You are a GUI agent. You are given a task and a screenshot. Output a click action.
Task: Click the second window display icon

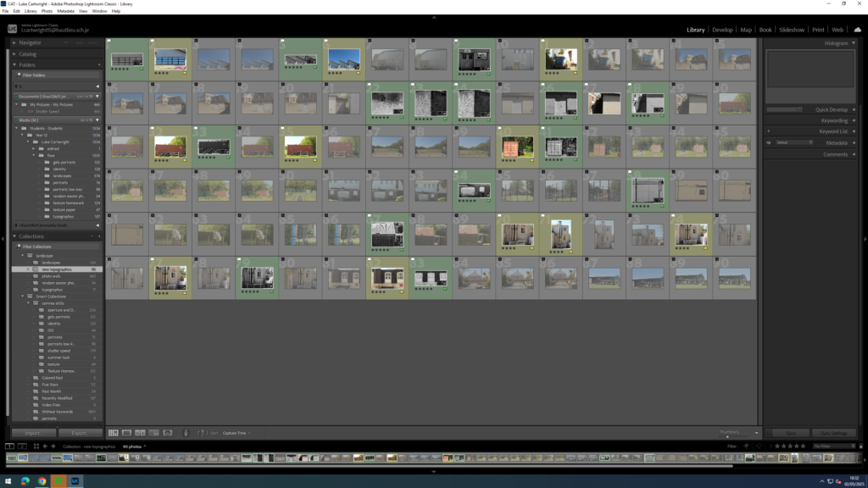(22, 446)
